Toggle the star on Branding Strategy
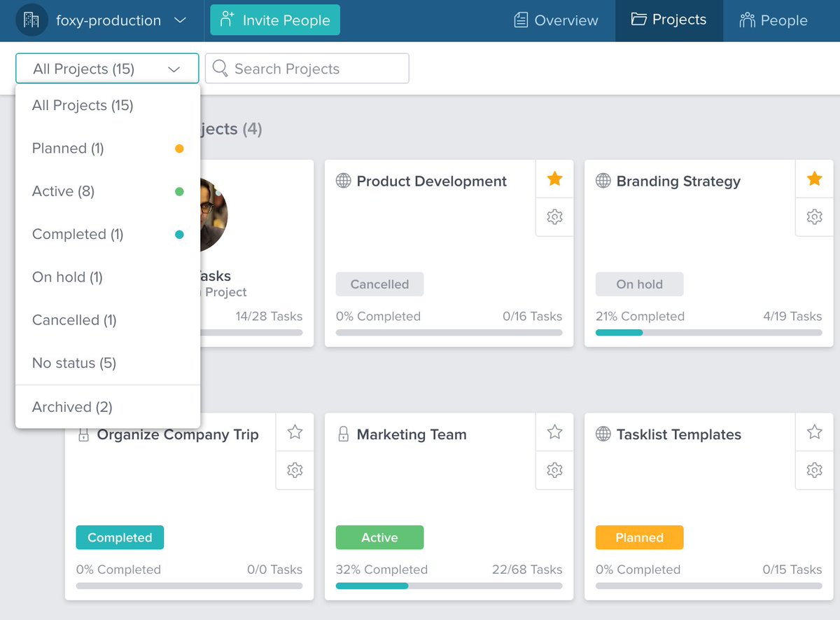840x620 pixels. 814,179
